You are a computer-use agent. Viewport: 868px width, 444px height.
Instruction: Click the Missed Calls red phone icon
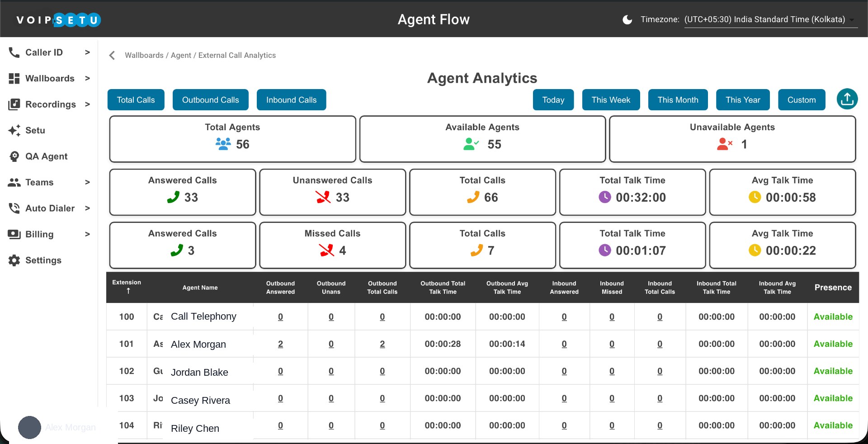pyautogui.click(x=326, y=250)
